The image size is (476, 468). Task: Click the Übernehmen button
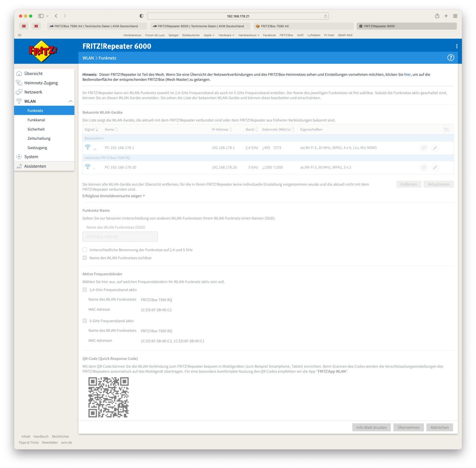point(408,427)
